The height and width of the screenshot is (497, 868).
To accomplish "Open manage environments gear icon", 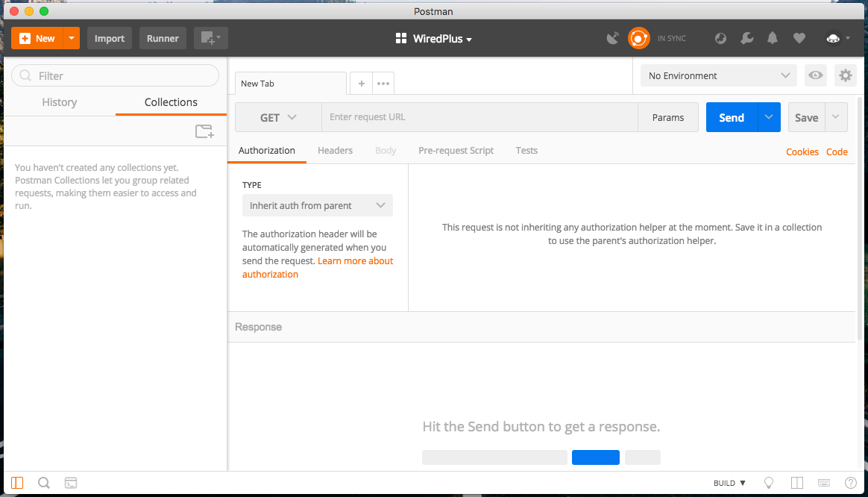I will click(x=845, y=75).
